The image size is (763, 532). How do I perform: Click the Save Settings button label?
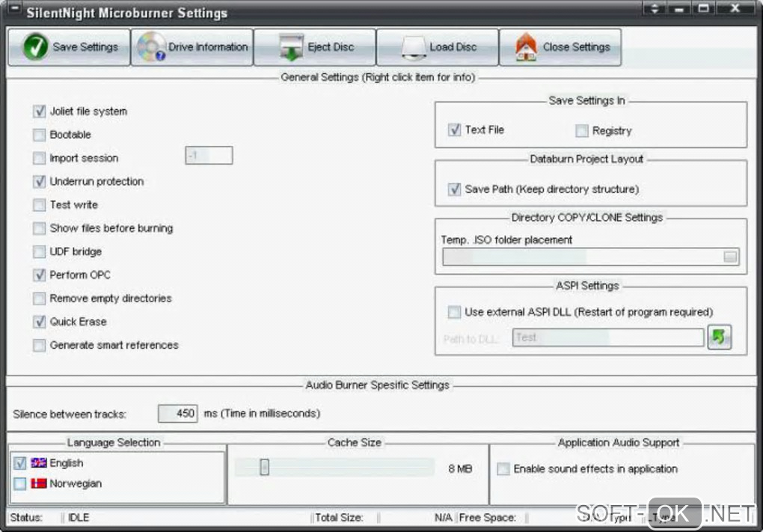coord(85,46)
